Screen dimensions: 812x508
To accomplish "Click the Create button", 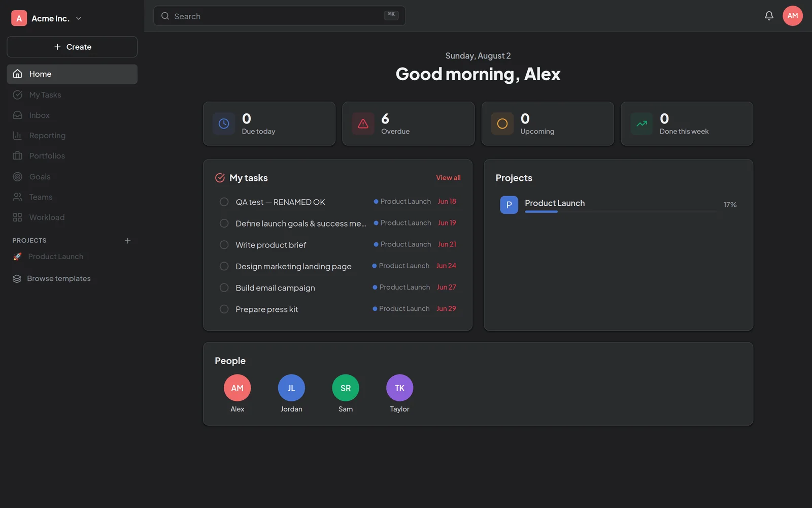I will (72, 47).
